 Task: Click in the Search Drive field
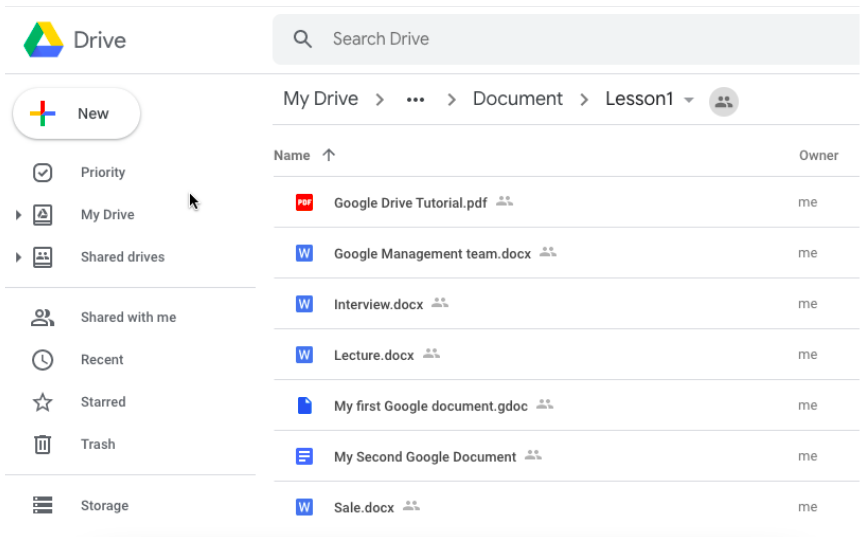point(566,39)
